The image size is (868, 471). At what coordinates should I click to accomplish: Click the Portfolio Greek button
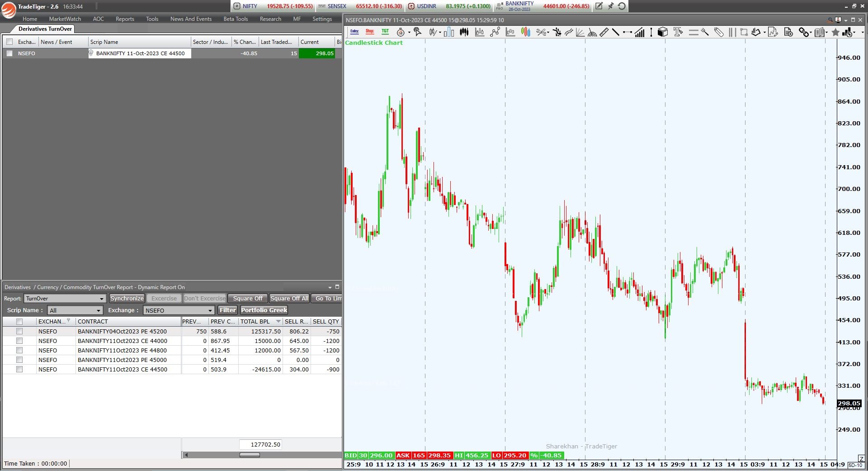[264, 310]
